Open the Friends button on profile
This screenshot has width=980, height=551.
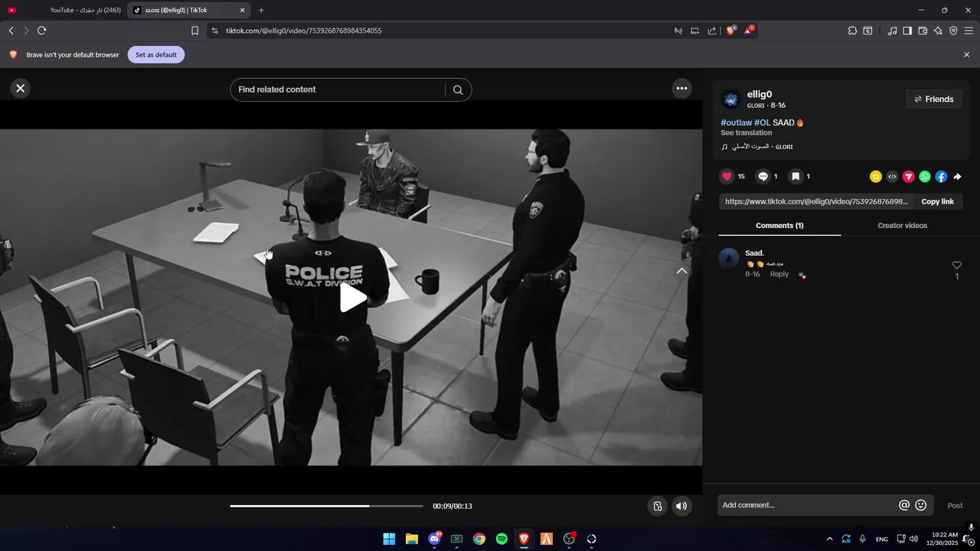click(x=933, y=99)
